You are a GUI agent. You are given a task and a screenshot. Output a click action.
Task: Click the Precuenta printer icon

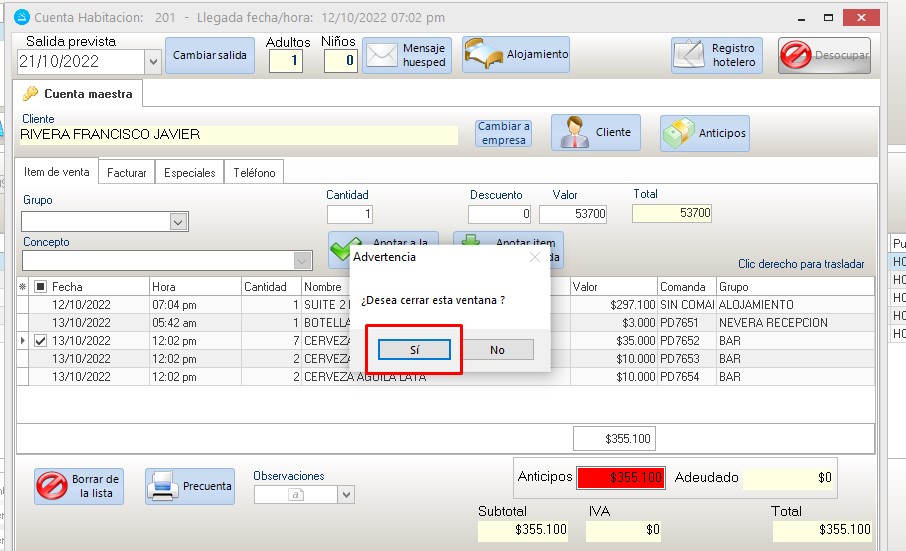pos(163,487)
